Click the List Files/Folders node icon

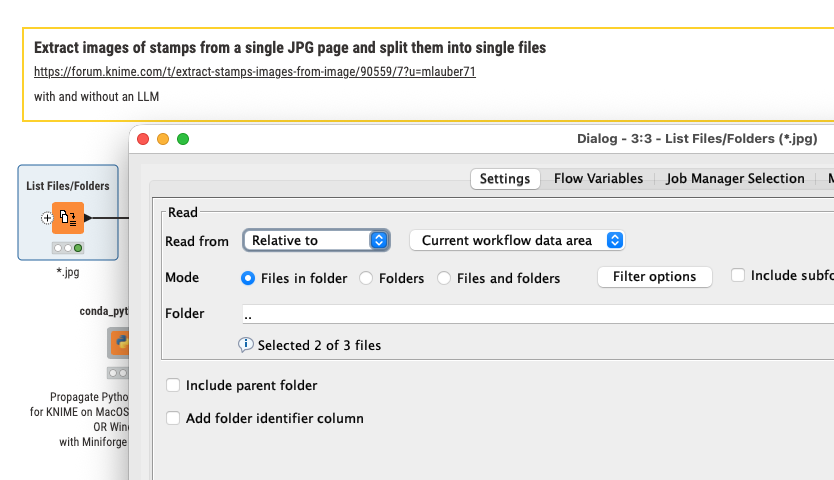click(68, 217)
